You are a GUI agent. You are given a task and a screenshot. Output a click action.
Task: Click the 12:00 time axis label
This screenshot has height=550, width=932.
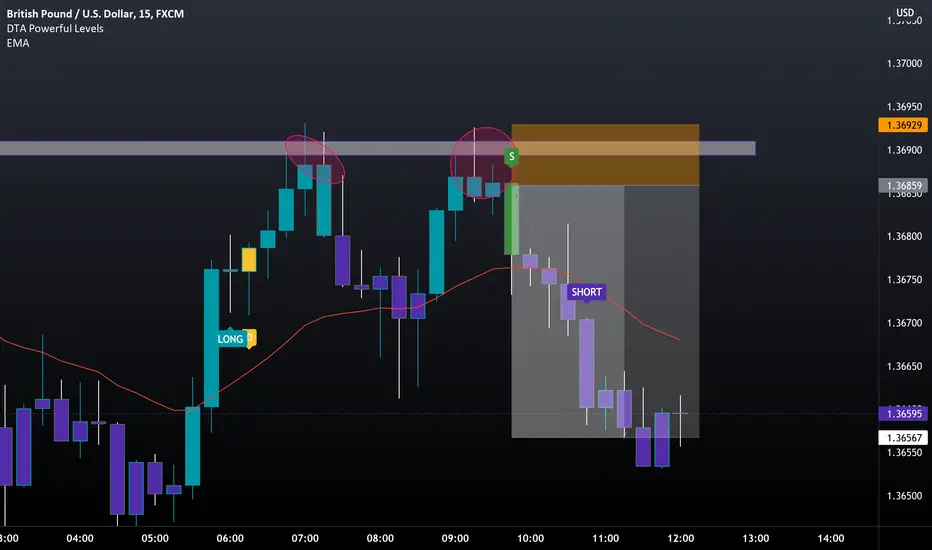681,538
